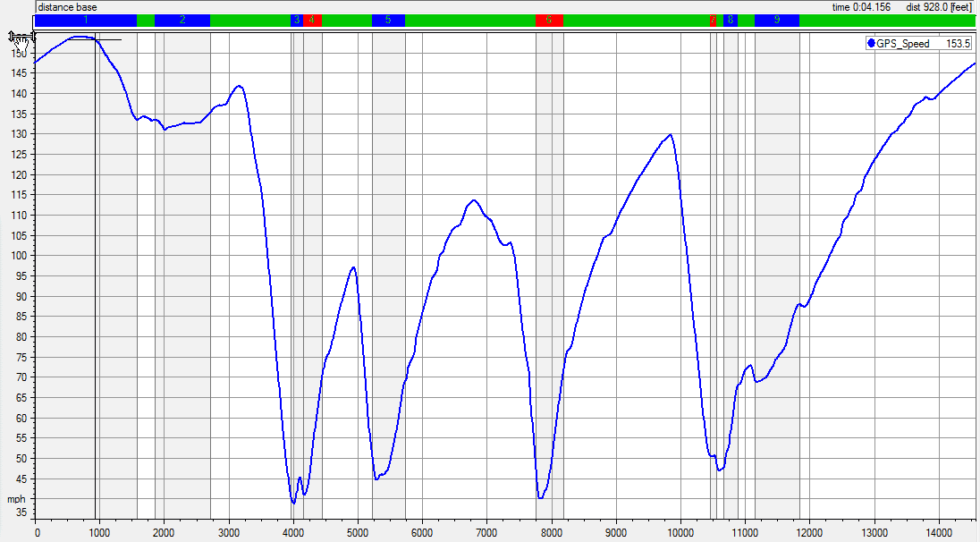Select track segment 1 in the section bar

click(x=86, y=20)
